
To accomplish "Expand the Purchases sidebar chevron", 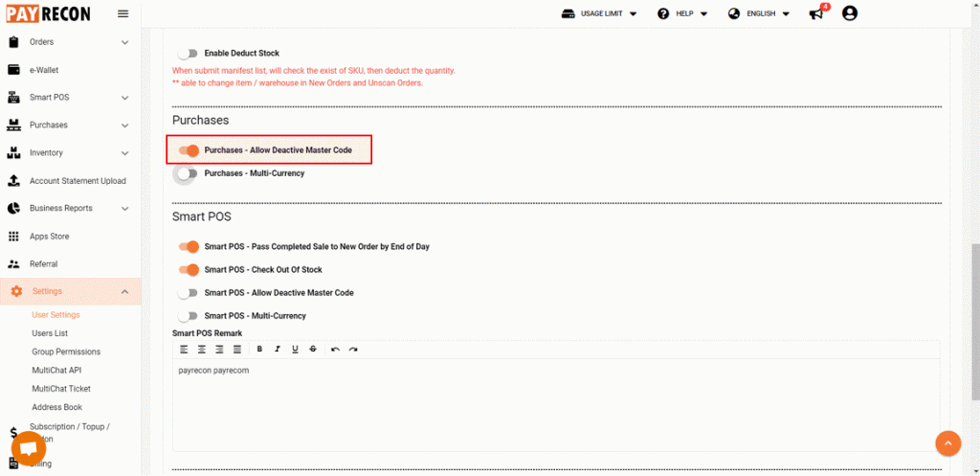I will 125,125.
